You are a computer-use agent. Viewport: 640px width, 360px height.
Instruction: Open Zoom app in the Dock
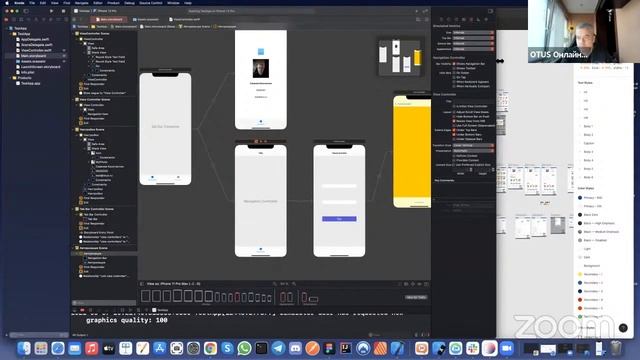[507, 348]
